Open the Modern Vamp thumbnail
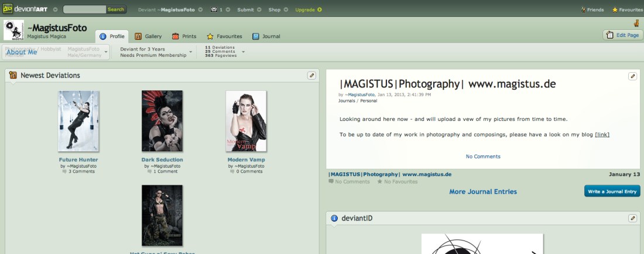644x254 pixels. coord(246,121)
